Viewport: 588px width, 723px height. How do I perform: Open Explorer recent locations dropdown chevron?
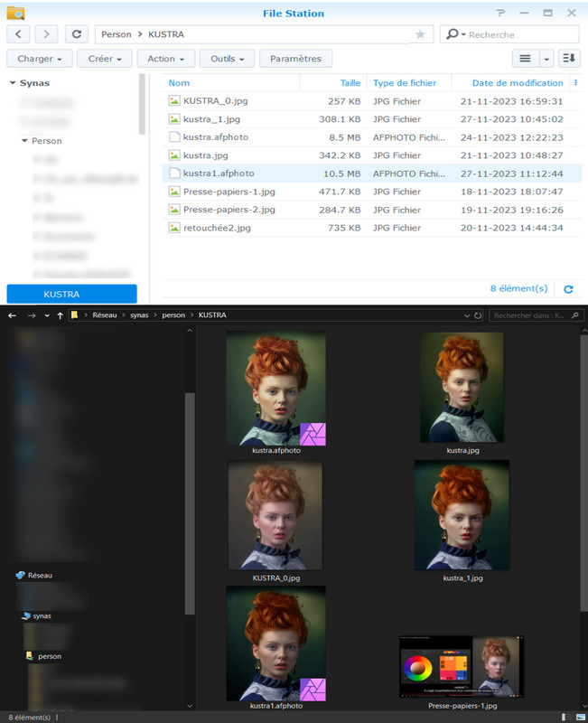click(x=47, y=315)
